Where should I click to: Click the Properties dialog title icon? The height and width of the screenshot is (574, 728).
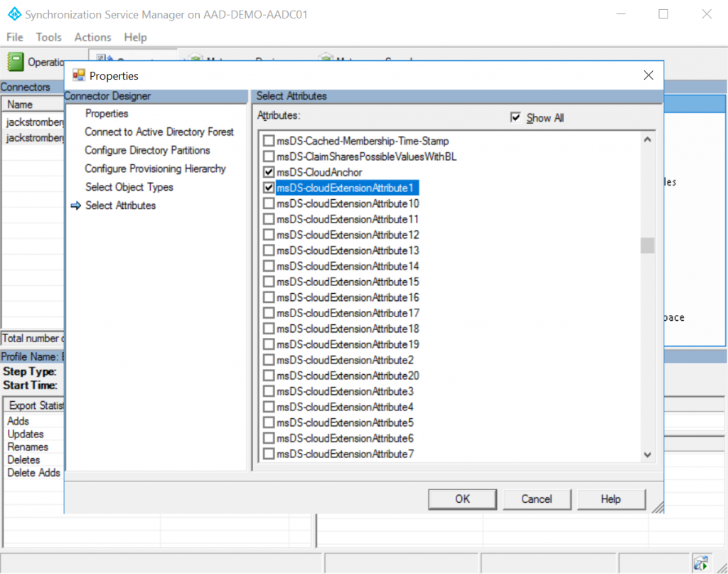78,75
